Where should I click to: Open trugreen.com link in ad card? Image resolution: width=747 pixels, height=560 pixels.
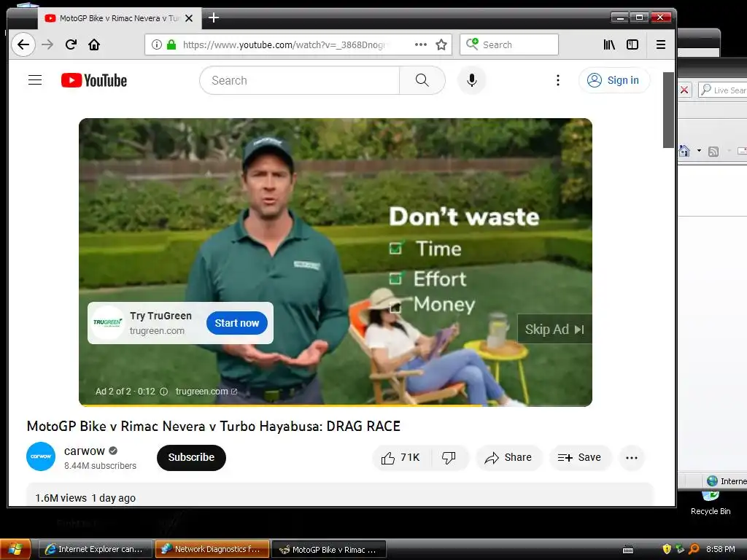coord(157,330)
